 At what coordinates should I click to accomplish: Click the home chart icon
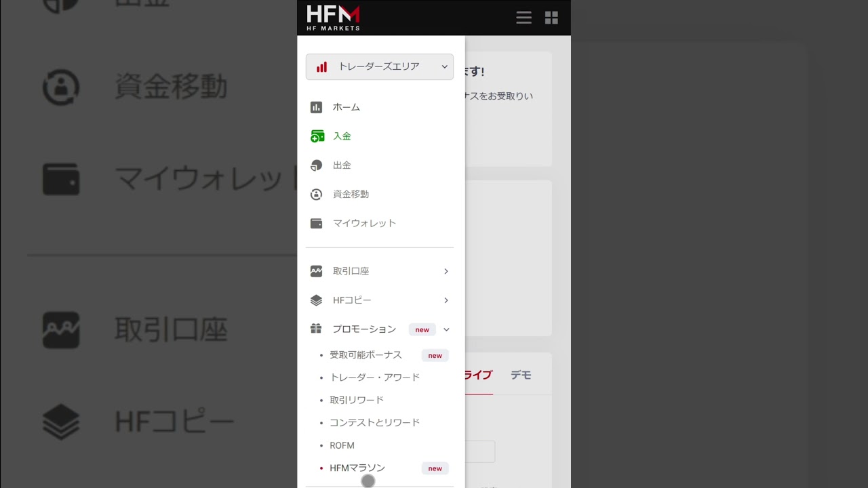[316, 107]
